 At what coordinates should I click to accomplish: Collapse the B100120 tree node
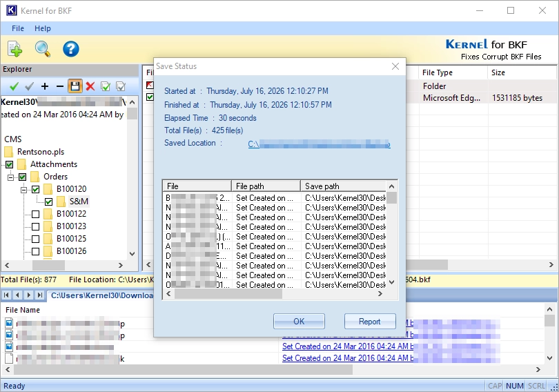click(24, 190)
